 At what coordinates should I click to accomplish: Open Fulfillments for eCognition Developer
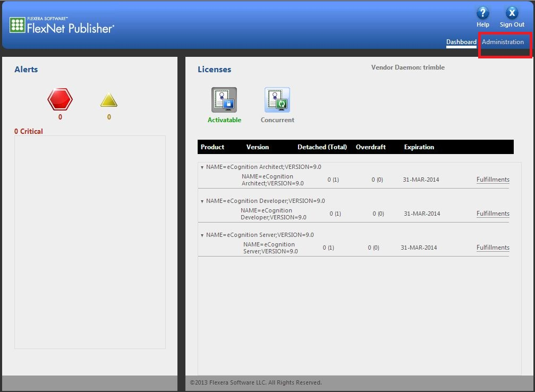(x=492, y=214)
